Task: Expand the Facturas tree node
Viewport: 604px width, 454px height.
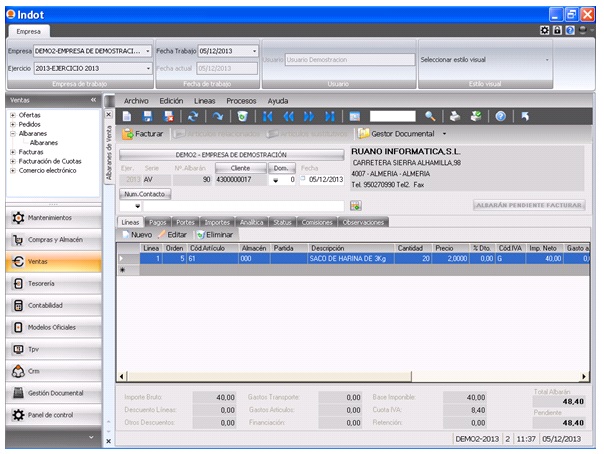Action: (12, 152)
